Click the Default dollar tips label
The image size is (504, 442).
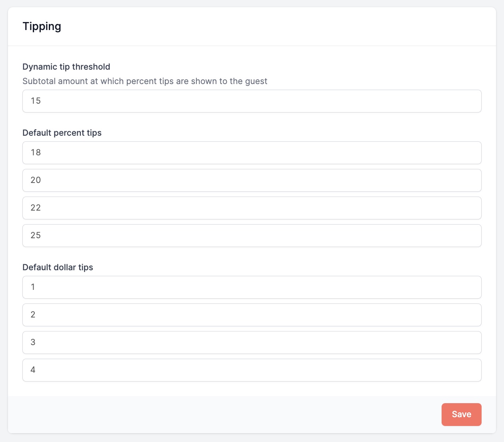(58, 267)
